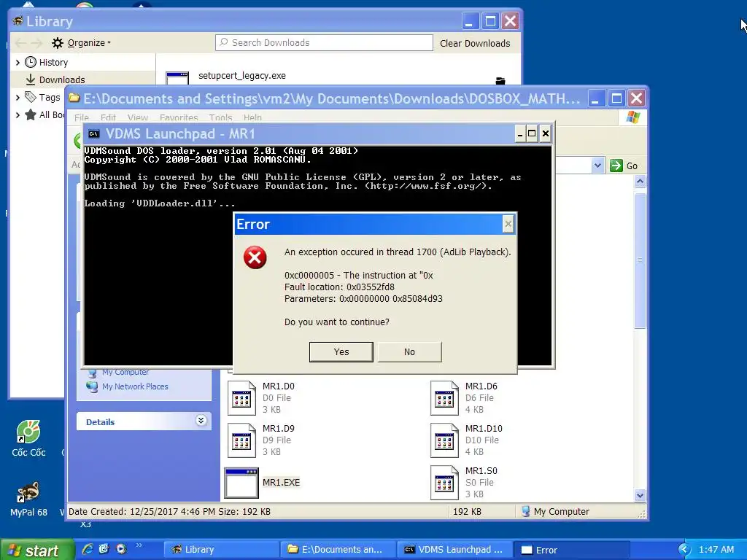Click the VDMS Launchpad console title icon

coord(94,134)
